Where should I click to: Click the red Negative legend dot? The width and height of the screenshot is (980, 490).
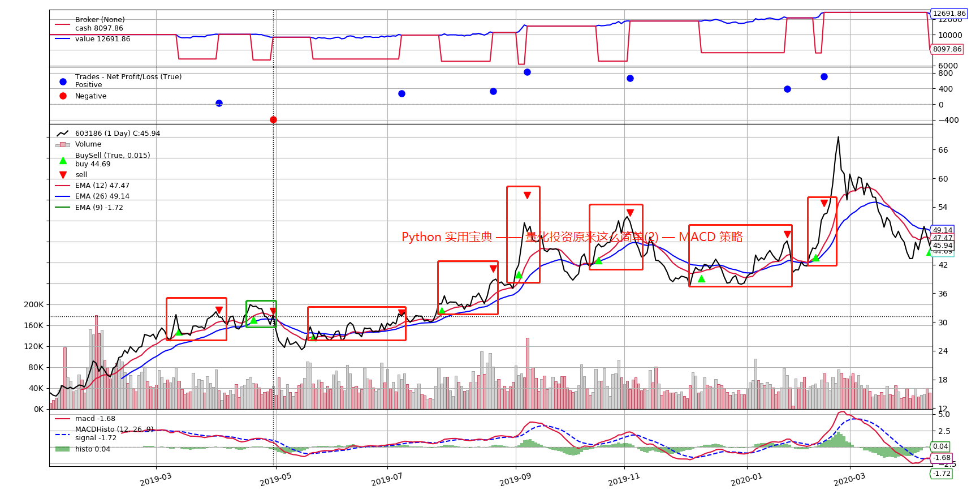63,96
